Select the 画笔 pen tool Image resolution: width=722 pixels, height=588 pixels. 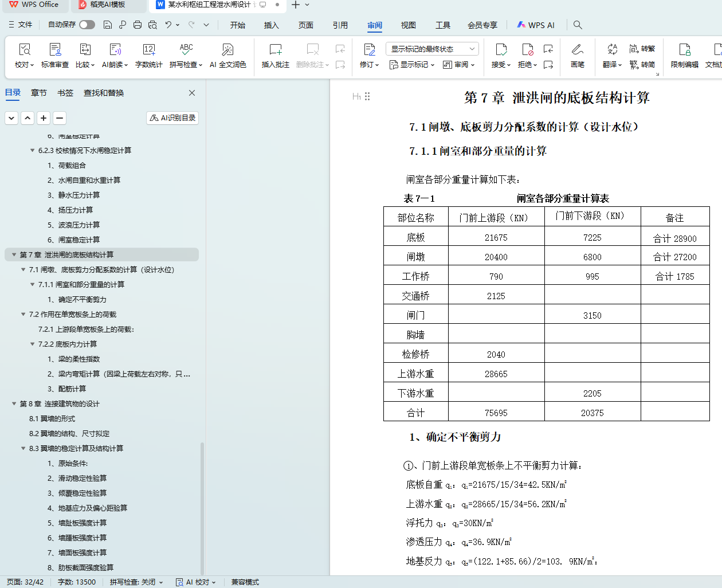577,50
